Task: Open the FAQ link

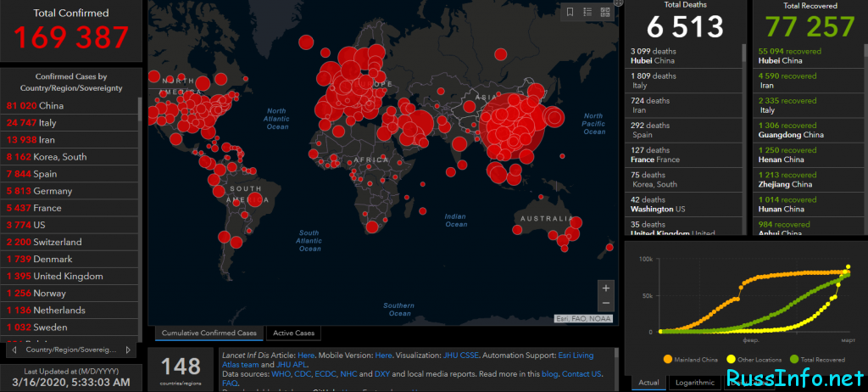Action: click(x=230, y=384)
